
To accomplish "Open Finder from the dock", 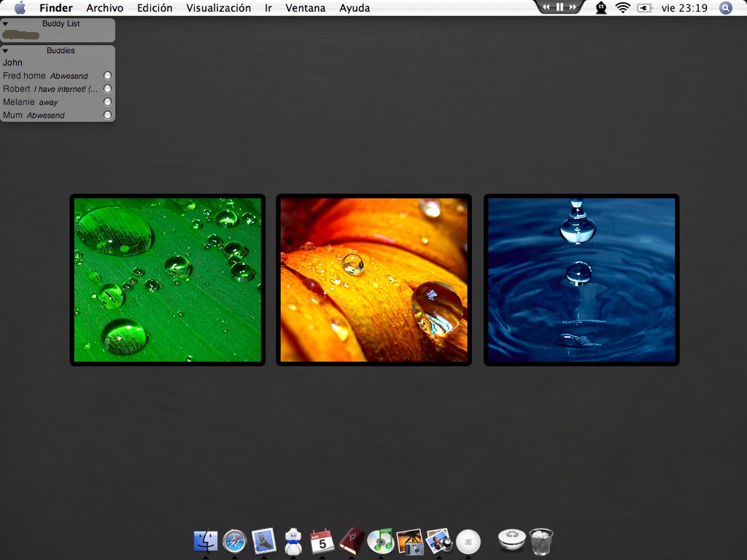I will pyautogui.click(x=206, y=542).
